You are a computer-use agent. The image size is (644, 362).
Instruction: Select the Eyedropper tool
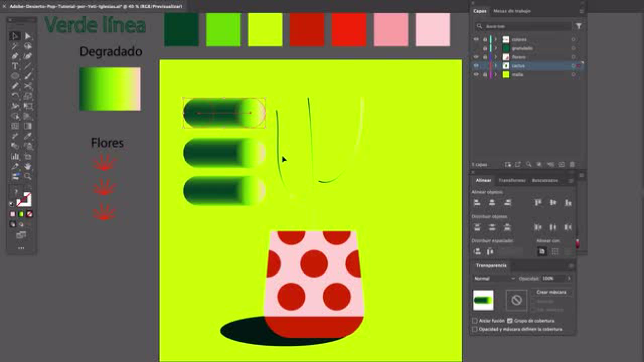[28, 136]
